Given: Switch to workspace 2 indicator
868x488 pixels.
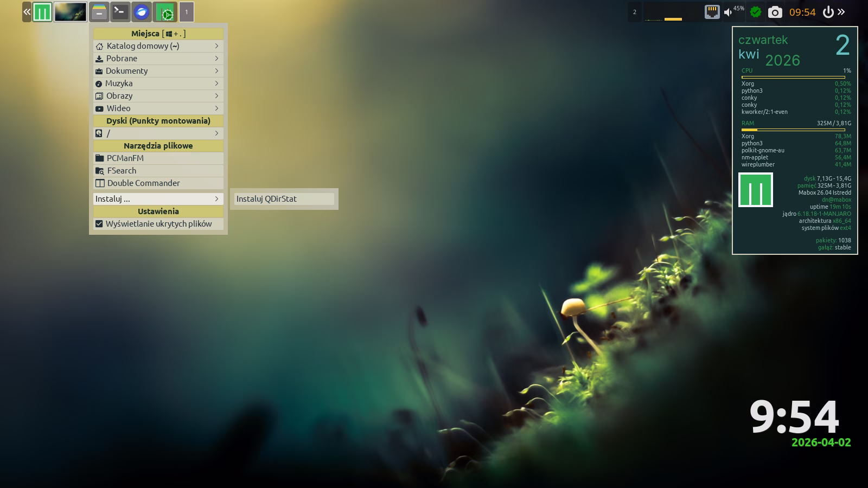Looking at the screenshot, I should pos(635,12).
